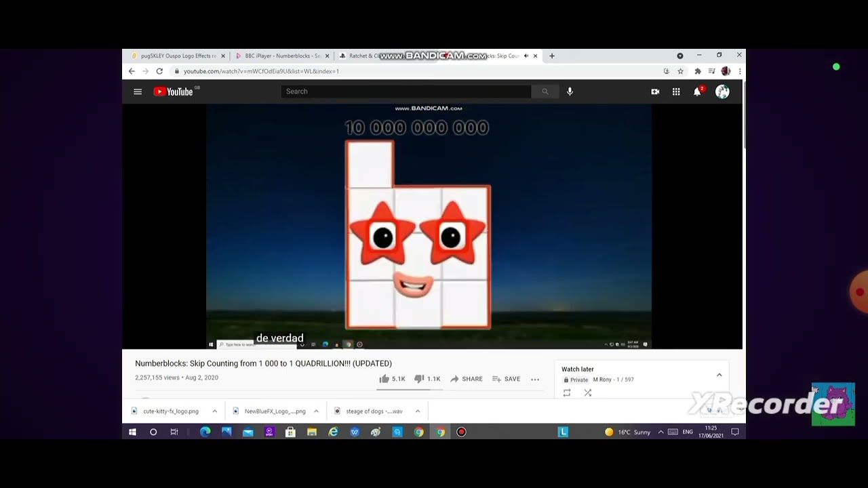The height and width of the screenshot is (488, 868).
Task: Click the page vertical scrollbar
Action: [x=744, y=114]
